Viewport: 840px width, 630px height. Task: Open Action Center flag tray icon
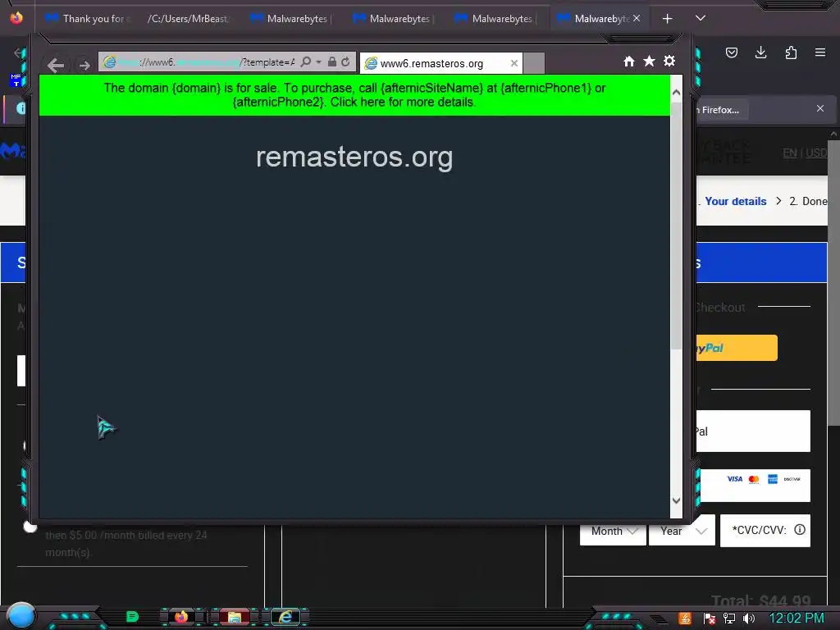click(x=710, y=619)
